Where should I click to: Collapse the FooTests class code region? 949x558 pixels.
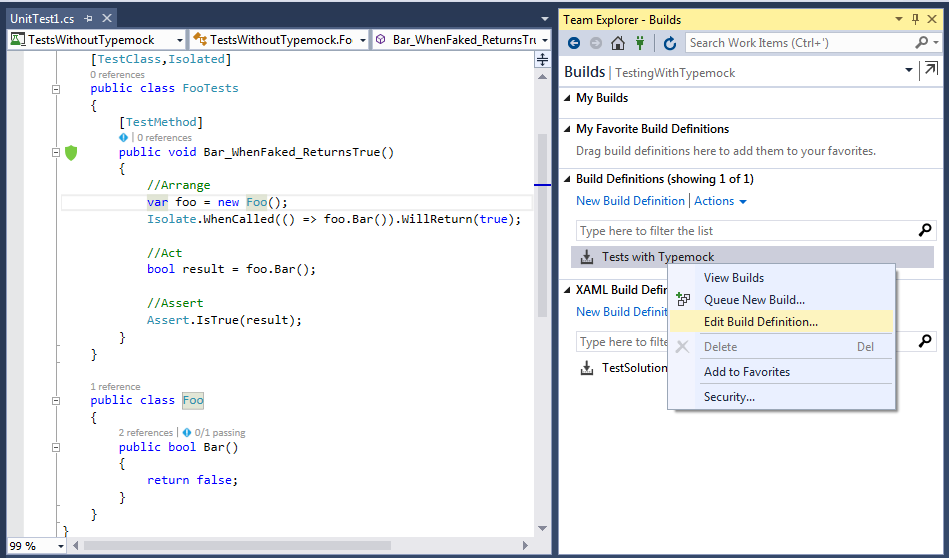56,88
